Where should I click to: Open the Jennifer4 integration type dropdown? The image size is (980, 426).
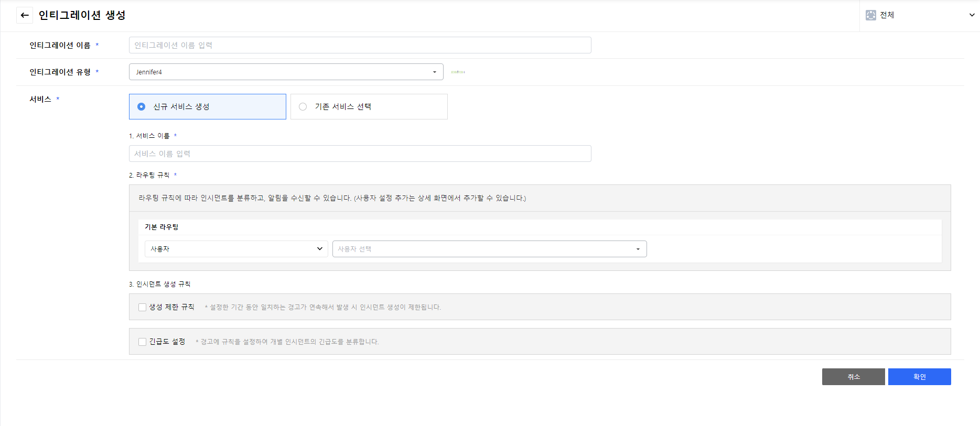click(286, 72)
